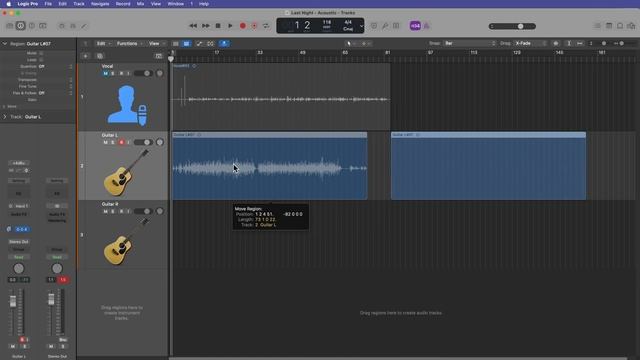The height and width of the screenshot is (360, 640).
Task: Click the second Guitar L#07 region
Action: tap(488, 166)
